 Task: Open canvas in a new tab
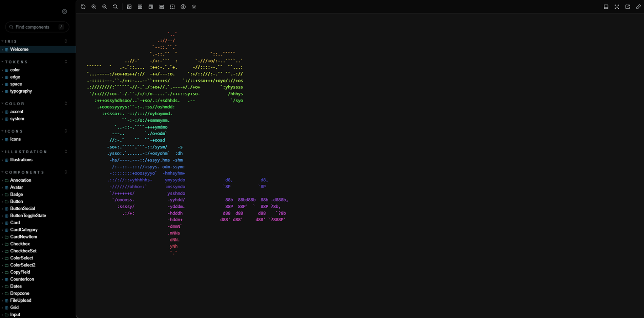(x=628, y=7)
